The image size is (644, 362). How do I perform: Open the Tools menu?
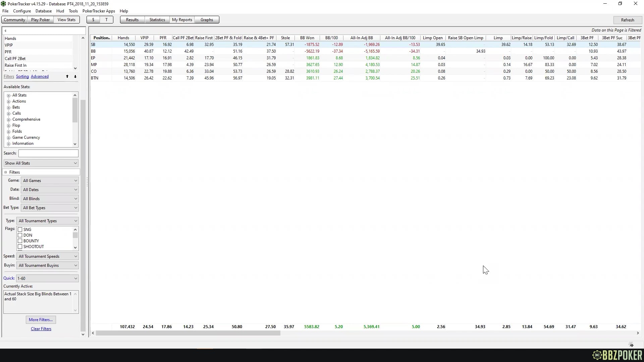coord(73,11)
